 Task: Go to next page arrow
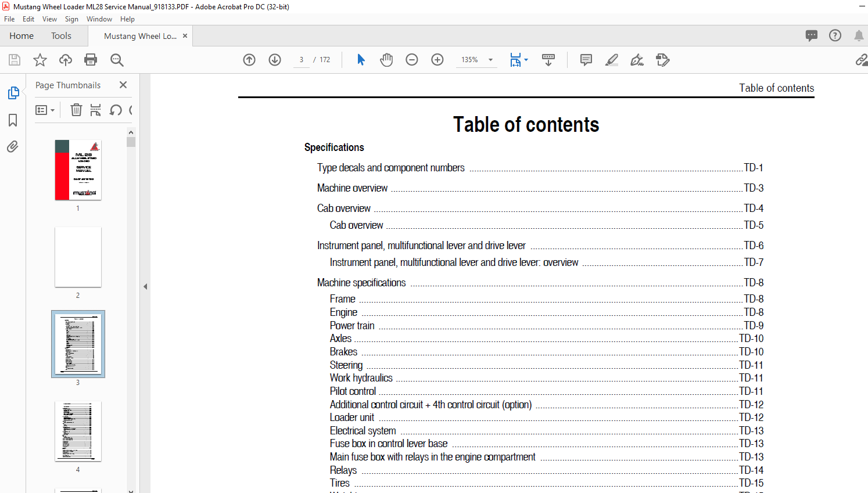pyautogui.click(x=275, y=60)
